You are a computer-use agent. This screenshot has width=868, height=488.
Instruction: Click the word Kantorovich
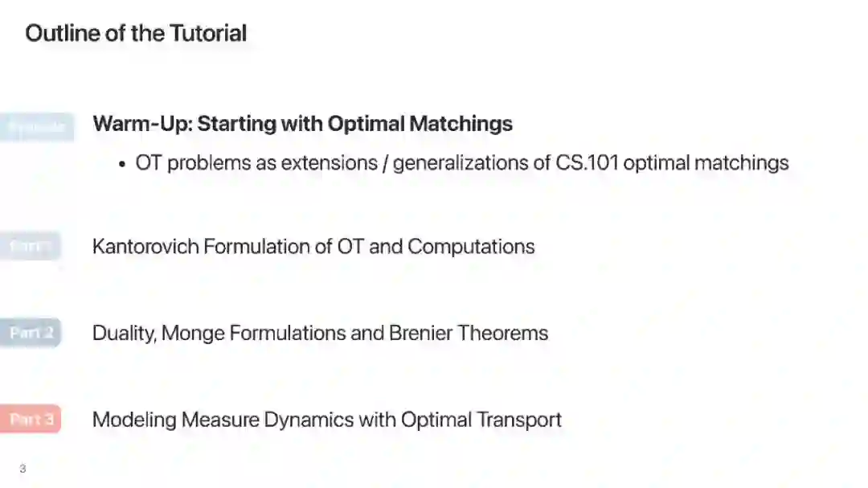[x=145, y=246]
